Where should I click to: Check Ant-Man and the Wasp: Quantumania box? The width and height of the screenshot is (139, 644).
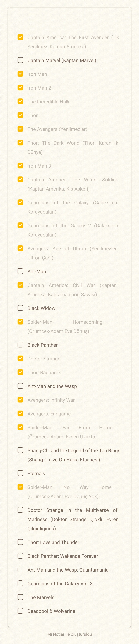(21, 570)
